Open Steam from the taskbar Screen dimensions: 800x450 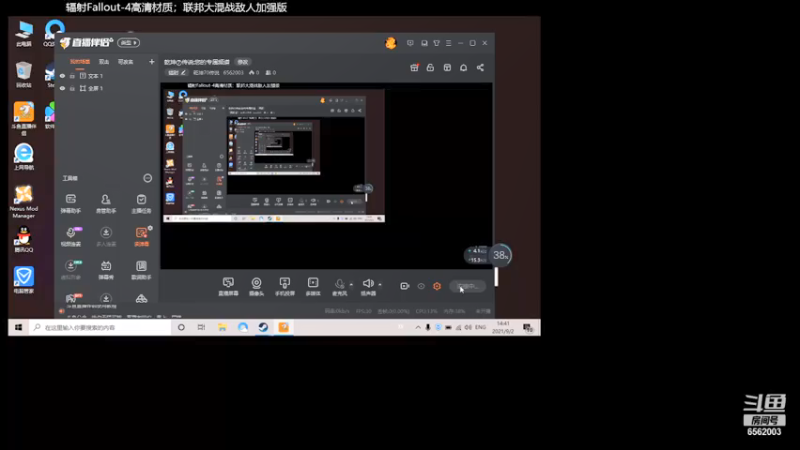pyautogui.click(x=263, y=328)
